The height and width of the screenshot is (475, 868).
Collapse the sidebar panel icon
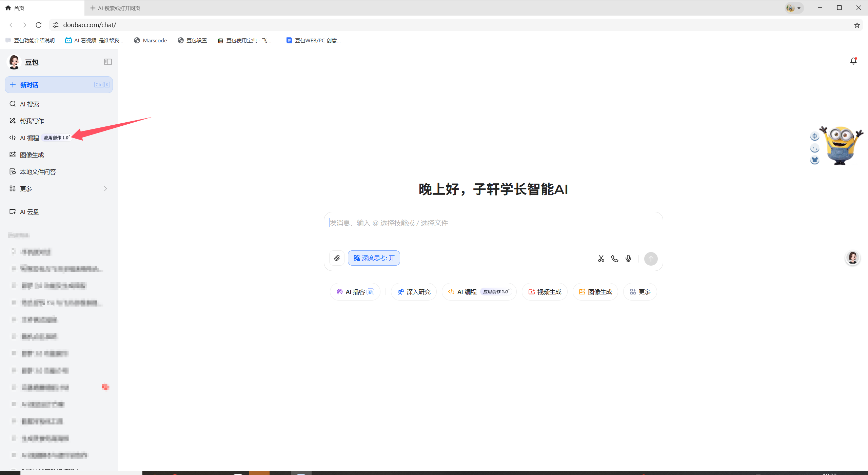tap(108, 62)
